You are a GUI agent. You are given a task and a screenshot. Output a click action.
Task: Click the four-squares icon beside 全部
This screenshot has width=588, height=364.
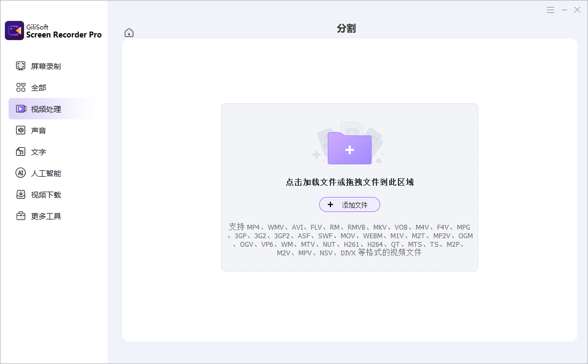[x=21, y=87]
